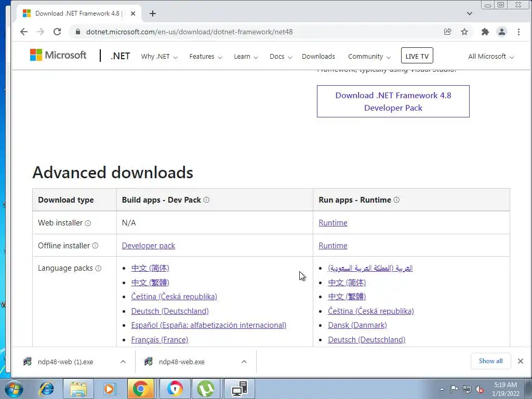The width and height of the screenshot is (532, 399).
Task: Open the Chrome profile avatar
Action: coord(502,32)
